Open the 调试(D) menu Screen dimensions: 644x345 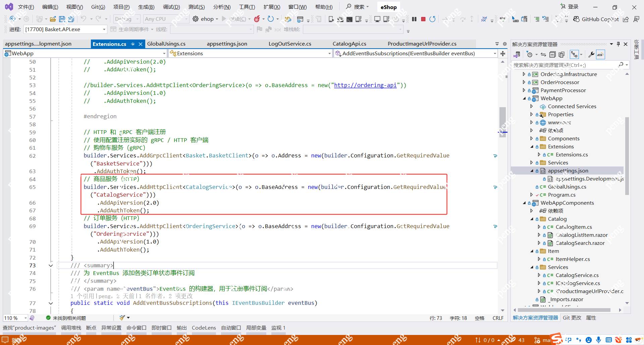point(171,7)
